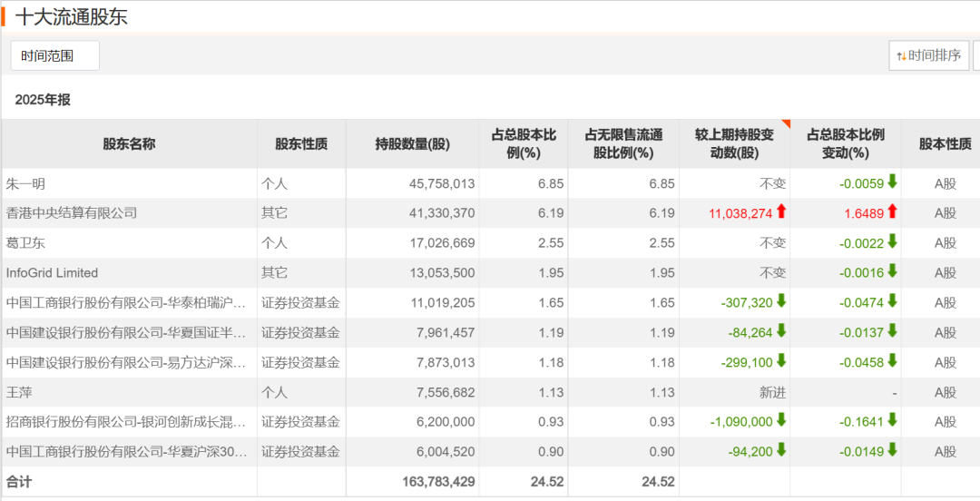Click green down arrow beside -0.0458

(x=892, y=362)
